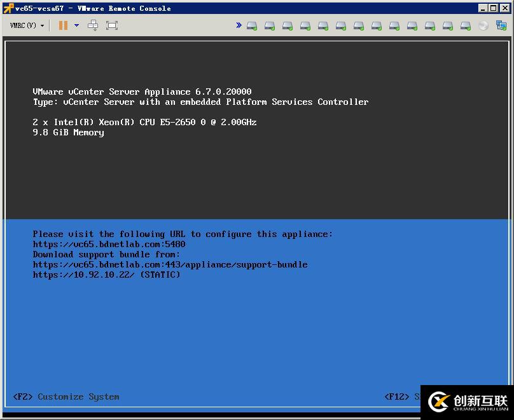Select F2 Customize System option
The height and width of the screenshot is (420, 514).
[66, 396]
